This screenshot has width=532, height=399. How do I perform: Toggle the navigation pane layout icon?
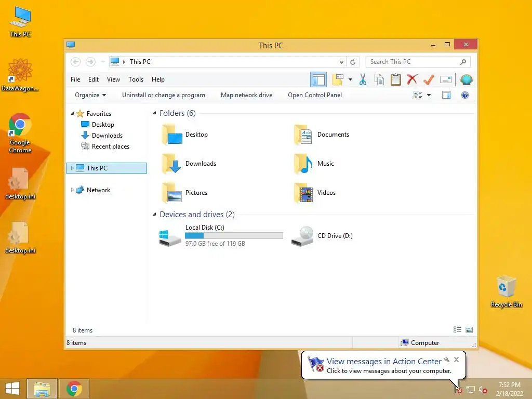pos(318,79)
